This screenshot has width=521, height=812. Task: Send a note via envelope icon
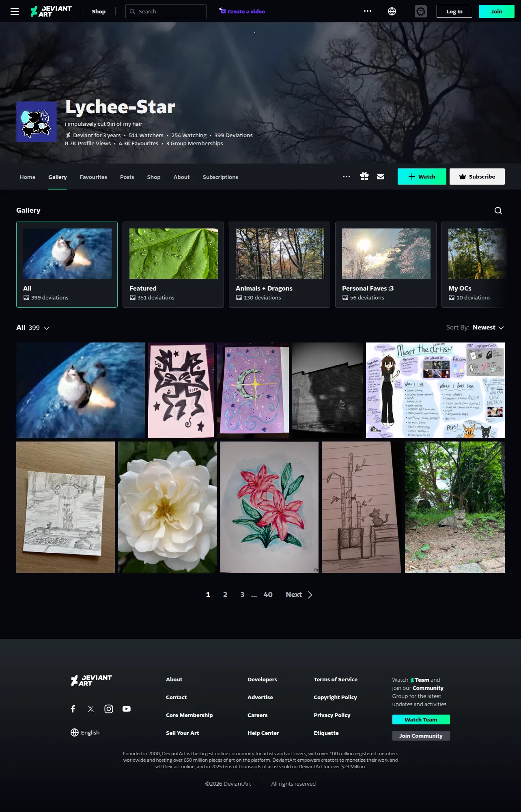[x=381, y=177]
